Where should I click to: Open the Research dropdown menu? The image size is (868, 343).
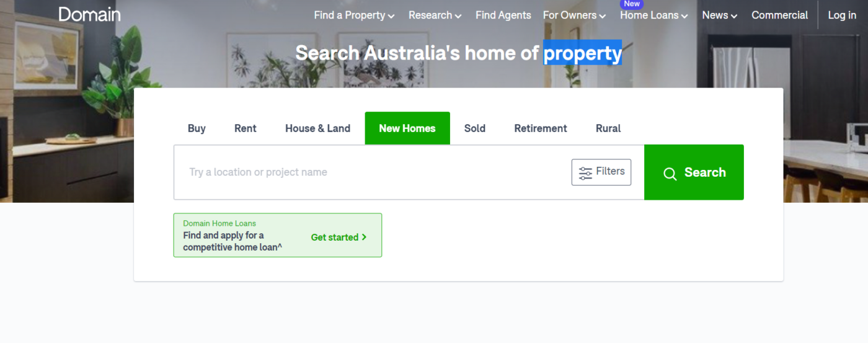coord(435,16)
